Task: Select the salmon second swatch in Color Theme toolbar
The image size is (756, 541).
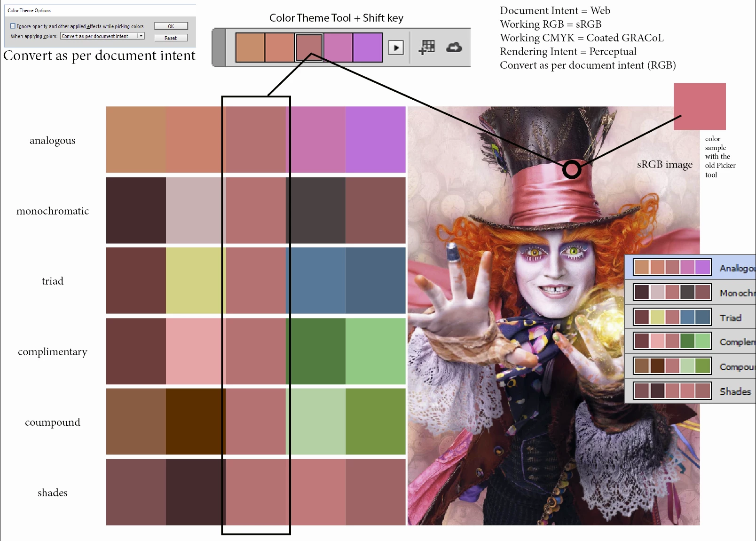Action: [280, 48]
